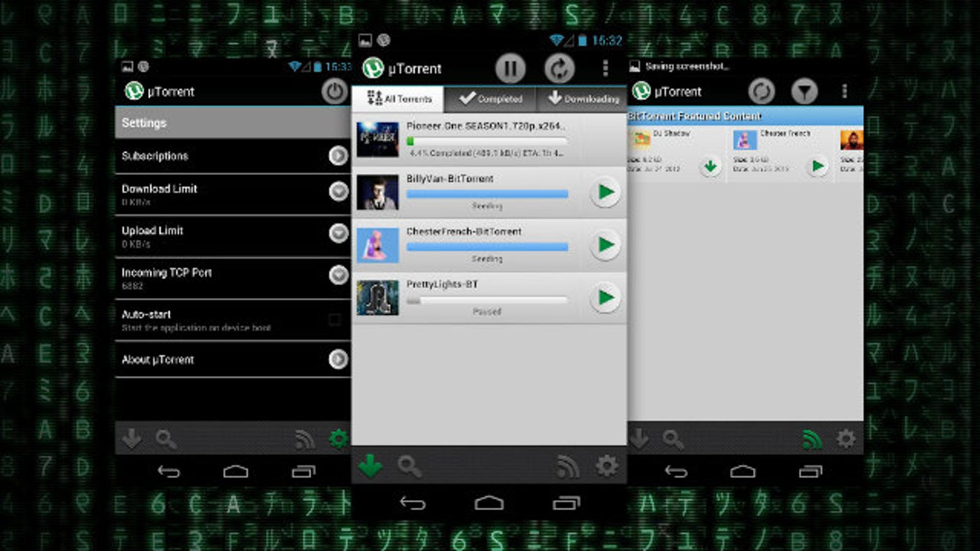980x551 pixels.
Task: Open the overflow menu in the torrent list screen
Action: pyautogui.click(x=605, y=68)
